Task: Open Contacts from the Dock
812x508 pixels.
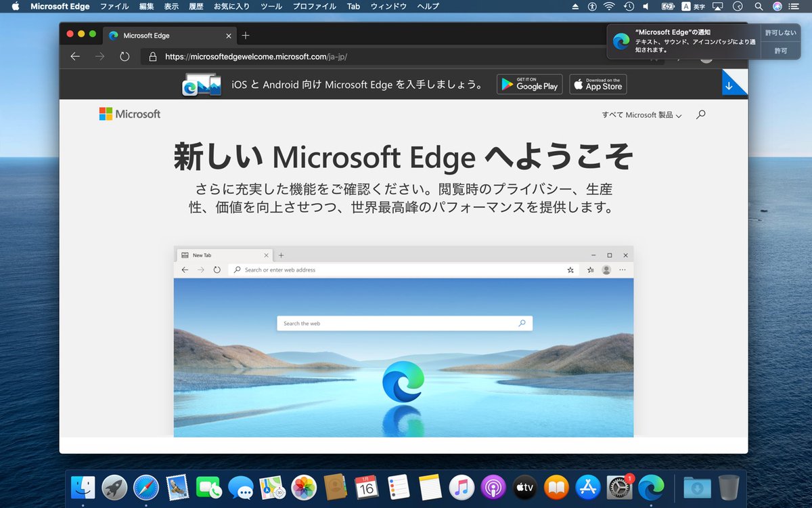Action: [x=335, y=486]
